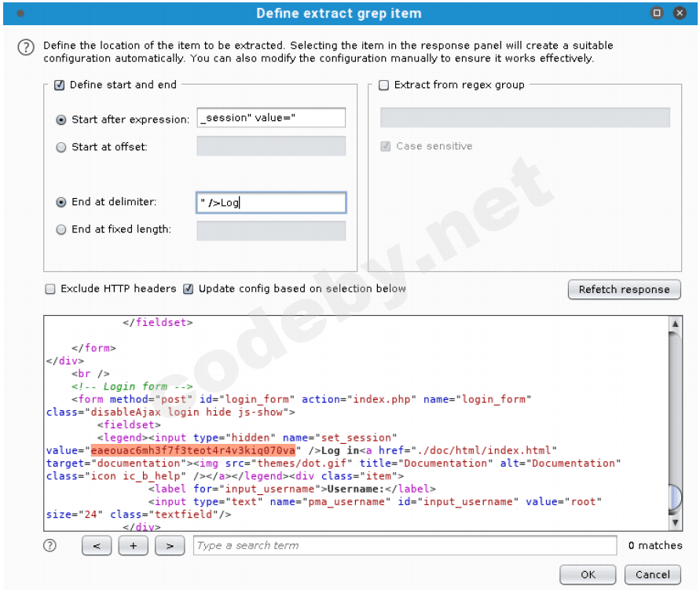
Task: Click the Cancel button
Action: point(652,574)
